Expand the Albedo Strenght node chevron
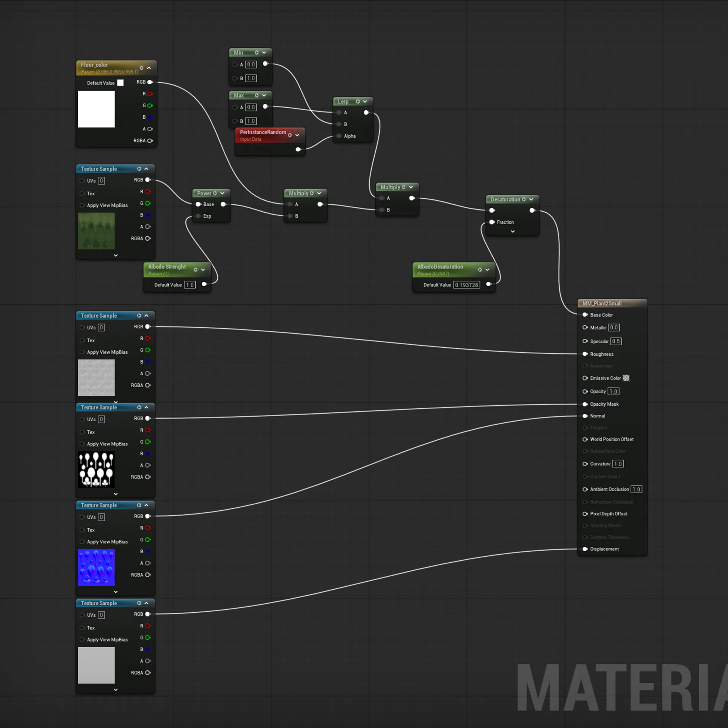This screenshot has height=728, width=728. [203, 270]
